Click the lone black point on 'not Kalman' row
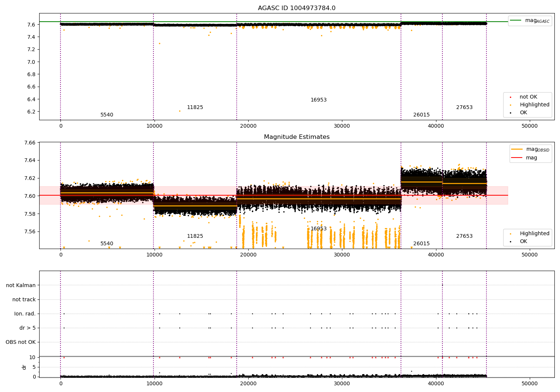The image size is (560, 392). pos(442,285)
